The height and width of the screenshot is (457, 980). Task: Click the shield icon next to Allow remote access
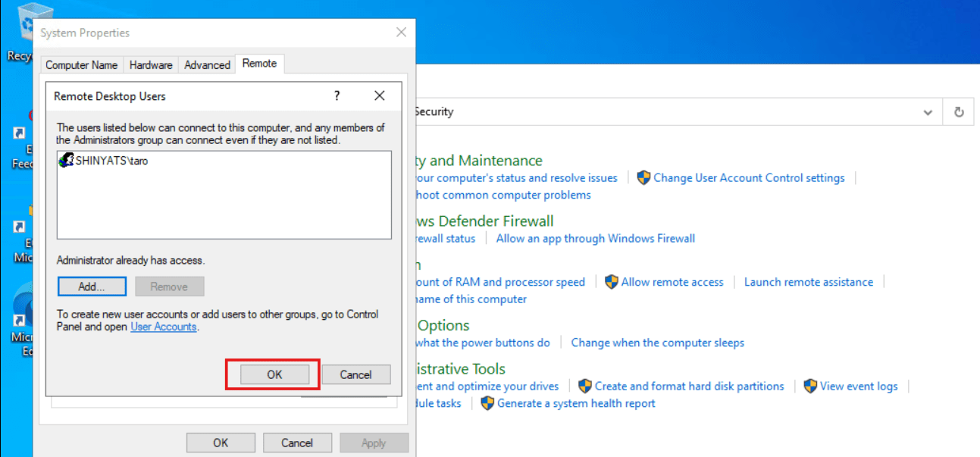click(612, 282)
